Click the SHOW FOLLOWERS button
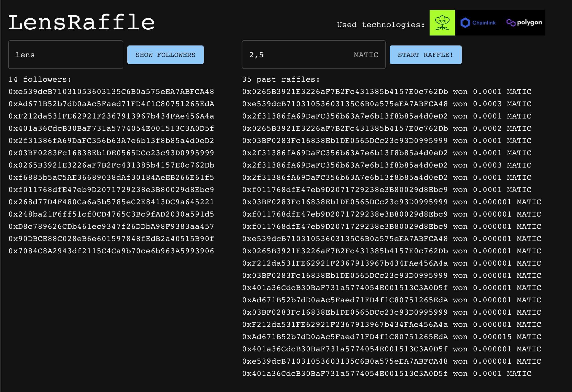 165,55
